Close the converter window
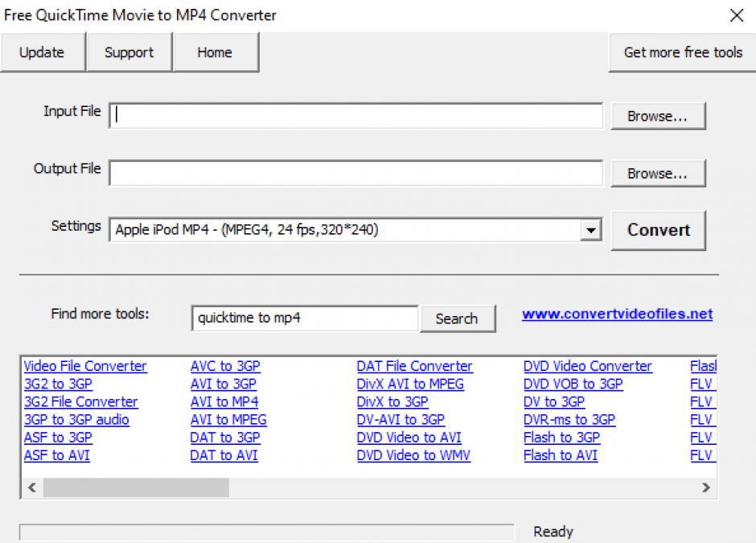Image resolution: width=756 pixels, height=543 pixels. click(736, 15)
